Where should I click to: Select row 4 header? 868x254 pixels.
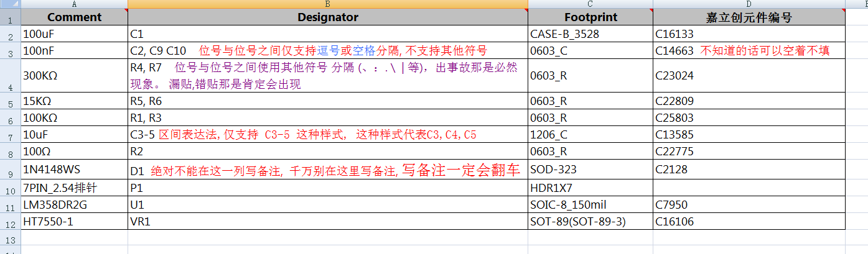click(x=10, y=76)
